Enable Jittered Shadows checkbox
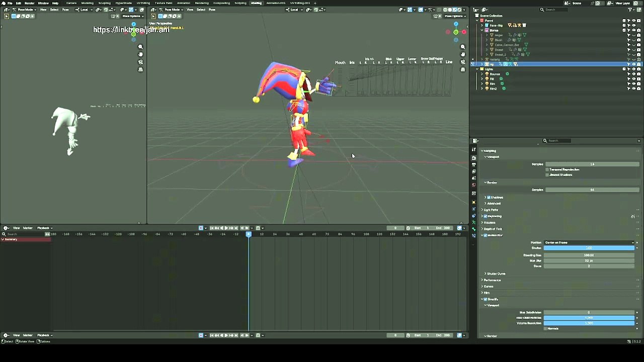The width and height of the screenshot is (644, 362). [x=547, y=175]
